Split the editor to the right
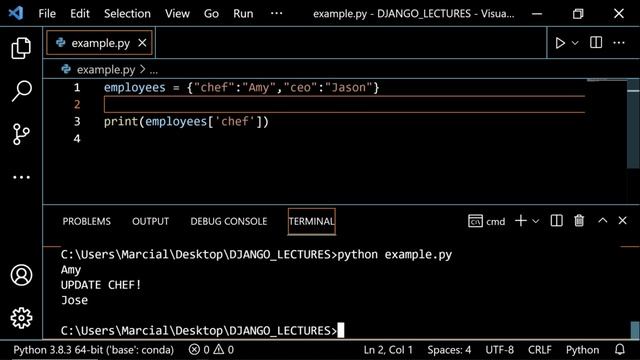640x360 pixels. coord(596,42)
